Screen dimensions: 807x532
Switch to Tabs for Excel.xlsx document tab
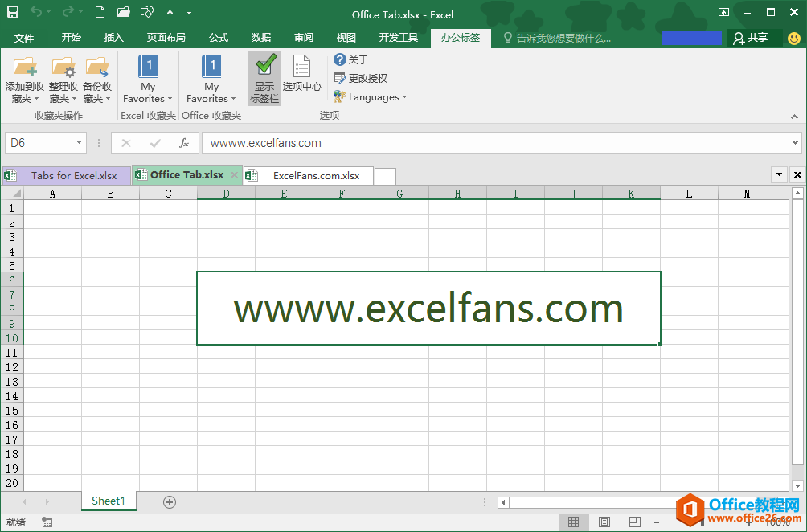coord(67,175)
